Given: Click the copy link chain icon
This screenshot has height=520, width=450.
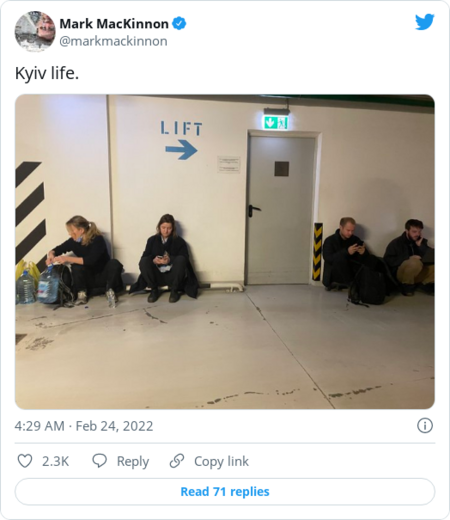Looking at the screenshot, I should (177, 461).
